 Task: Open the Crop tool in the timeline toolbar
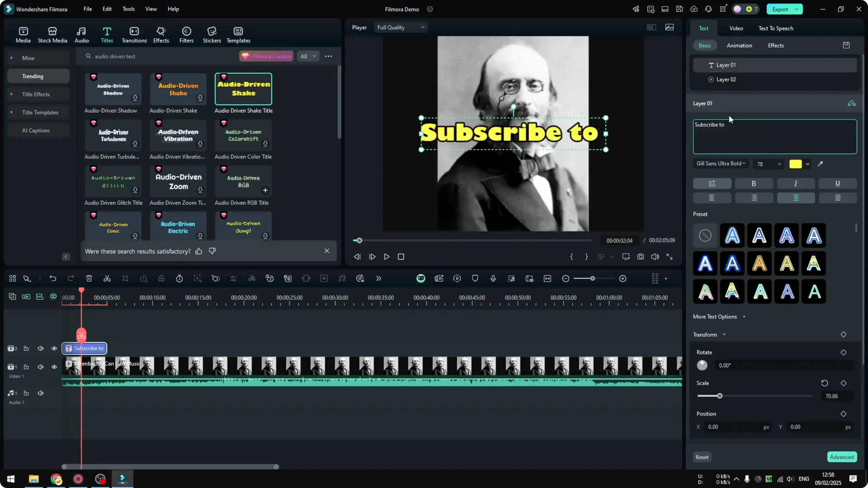(x=125, y=278)
